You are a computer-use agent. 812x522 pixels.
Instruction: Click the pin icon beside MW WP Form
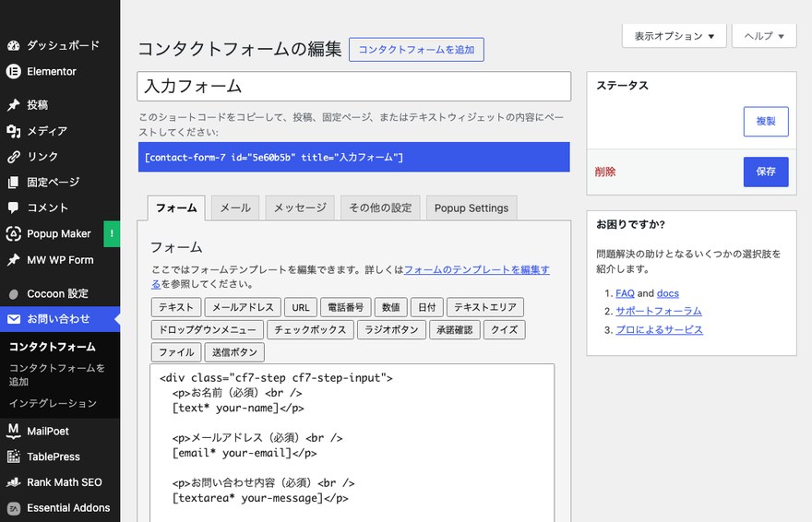pos(14,260)
